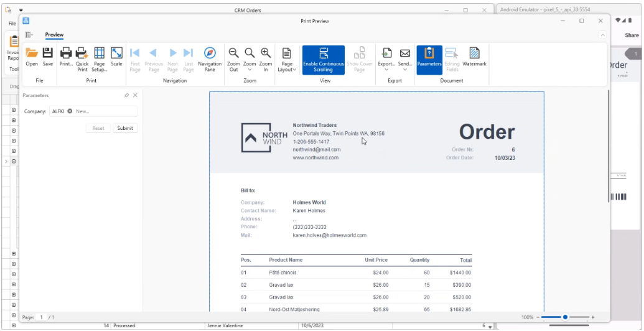Go to Previous Page
This screenshot has height=331, width=644.
pos(154,59)
